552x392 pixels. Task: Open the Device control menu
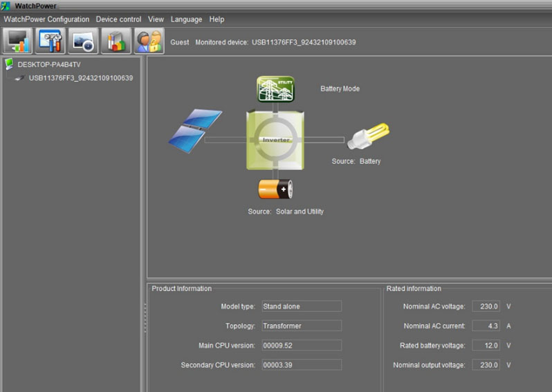118,19
